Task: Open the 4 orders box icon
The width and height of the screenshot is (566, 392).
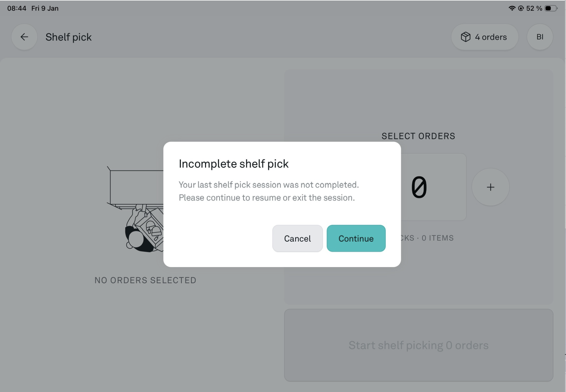Action: pyautogui.click(x=466, y=37)
